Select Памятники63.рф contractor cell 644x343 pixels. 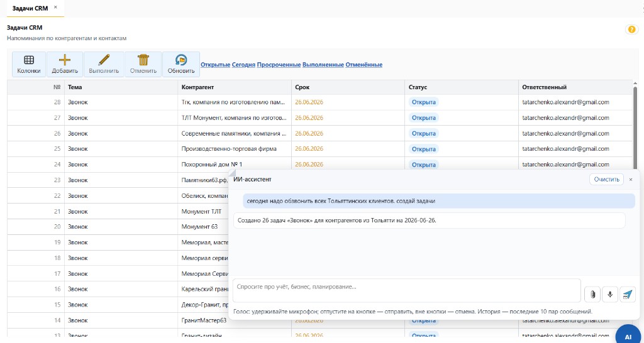coord(204,180)
